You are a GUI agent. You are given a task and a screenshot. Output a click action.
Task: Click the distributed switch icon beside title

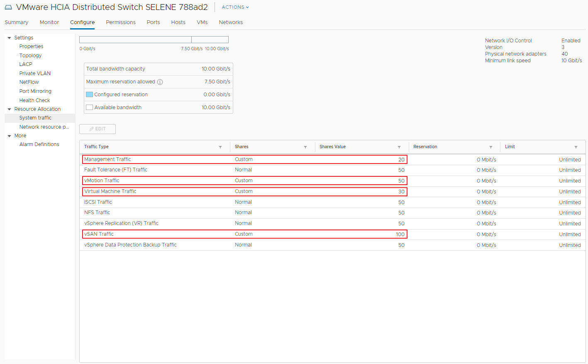(x=8, y=7)
